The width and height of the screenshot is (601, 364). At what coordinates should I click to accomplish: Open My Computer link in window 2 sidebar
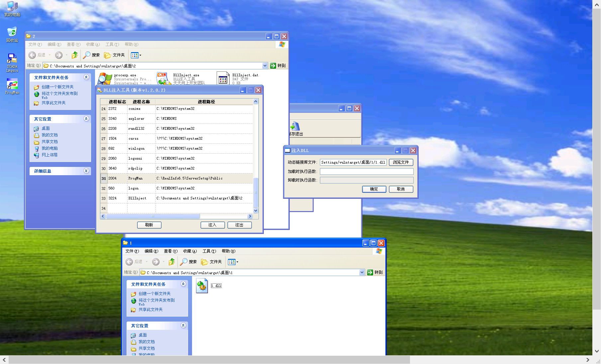point(50,148)
